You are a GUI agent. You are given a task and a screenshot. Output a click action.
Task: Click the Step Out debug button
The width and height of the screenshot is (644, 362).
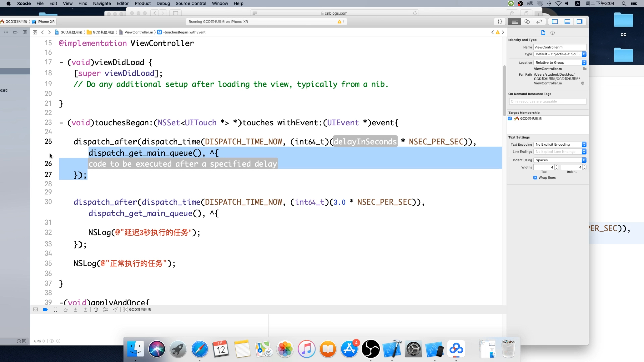(86, 310)
